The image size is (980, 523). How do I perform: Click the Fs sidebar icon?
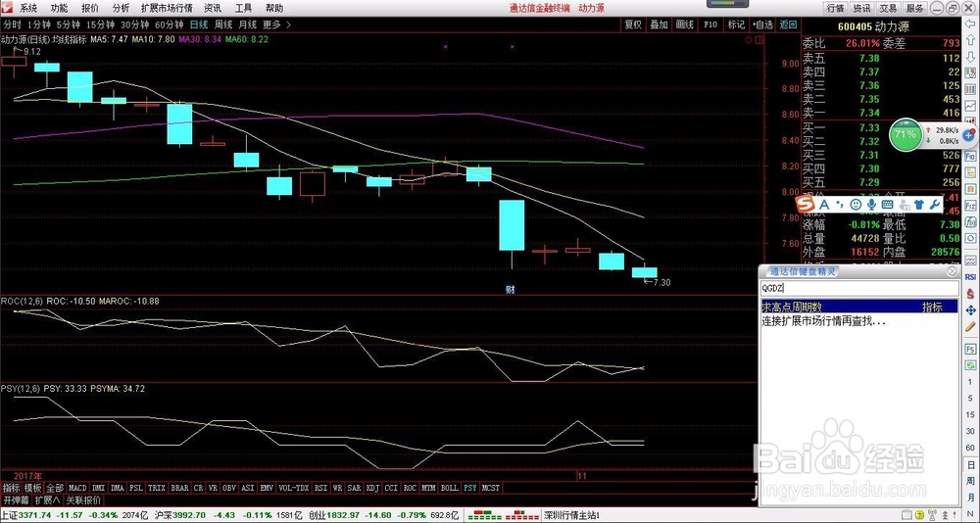coord(970,348)
